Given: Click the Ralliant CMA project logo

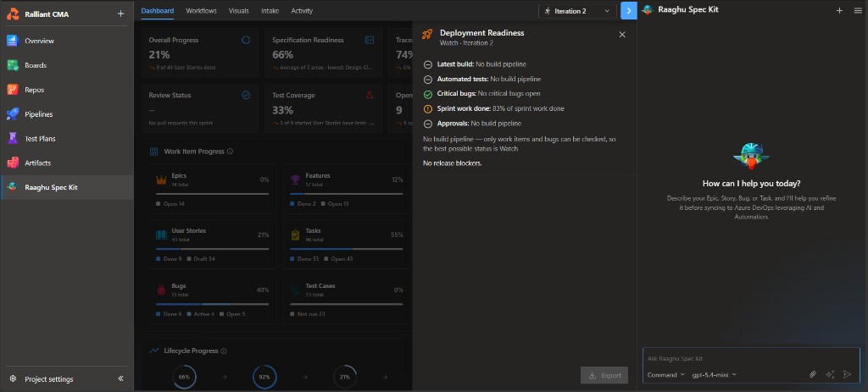Looking at the screenshot, I should coord(13,14).
